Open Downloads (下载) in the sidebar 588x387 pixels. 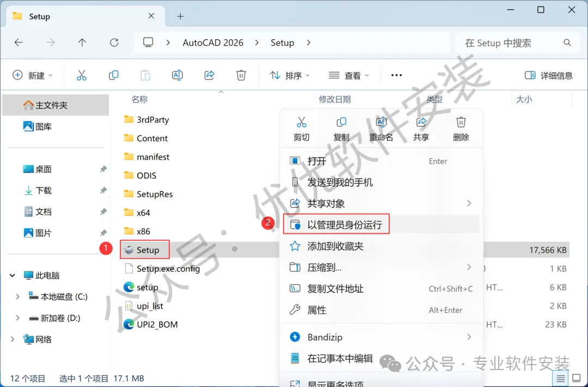click(38, 191)
